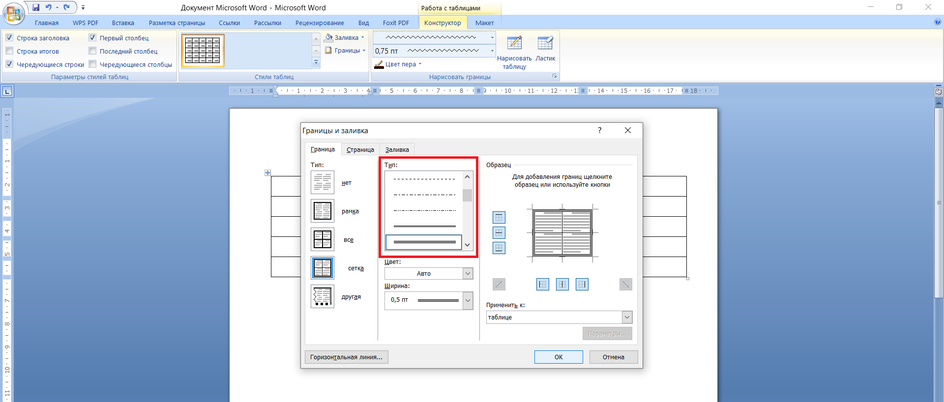
Task: Toggle inside vertical border button
Action: tap(562, 284)
